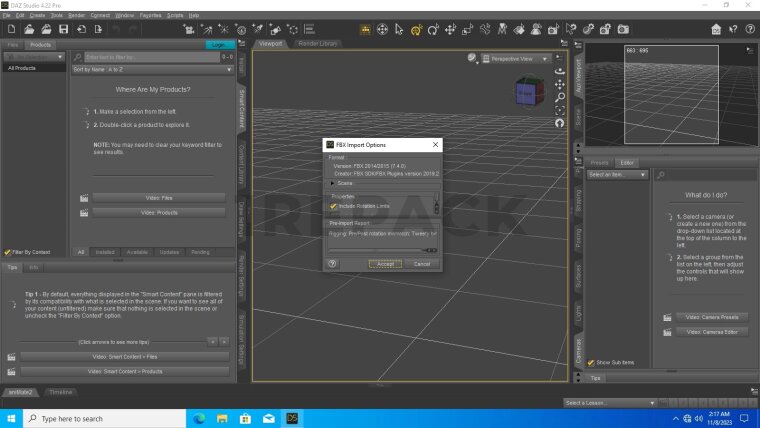
Task: Click the viewport orbit rotate icon
Action: point(559,72)
